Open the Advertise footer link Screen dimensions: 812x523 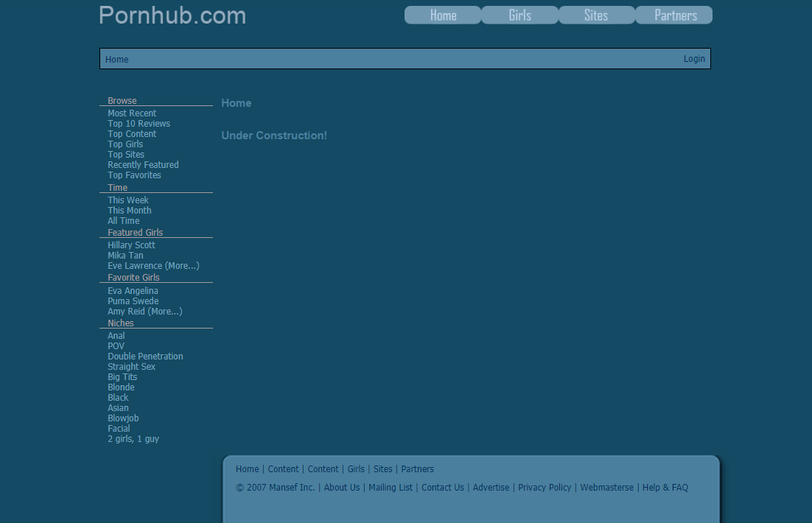491,488
